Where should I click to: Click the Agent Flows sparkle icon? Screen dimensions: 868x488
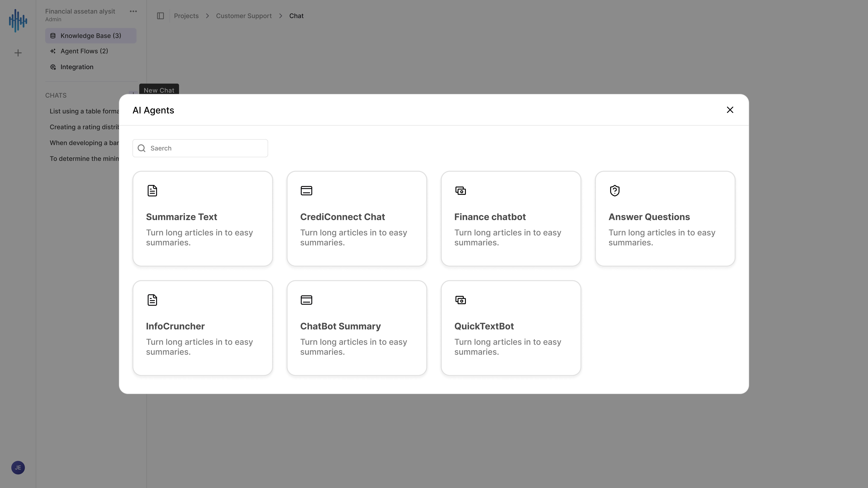[x=53, y=51]
